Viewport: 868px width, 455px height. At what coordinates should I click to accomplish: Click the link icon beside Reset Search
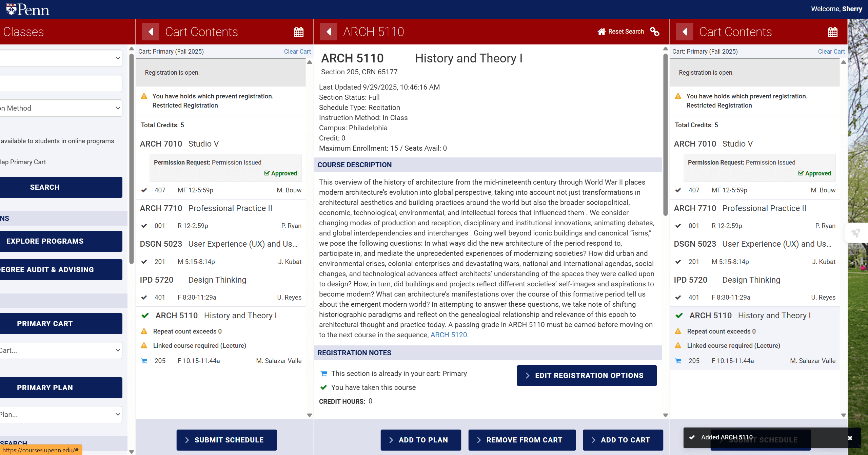[655, 32]
